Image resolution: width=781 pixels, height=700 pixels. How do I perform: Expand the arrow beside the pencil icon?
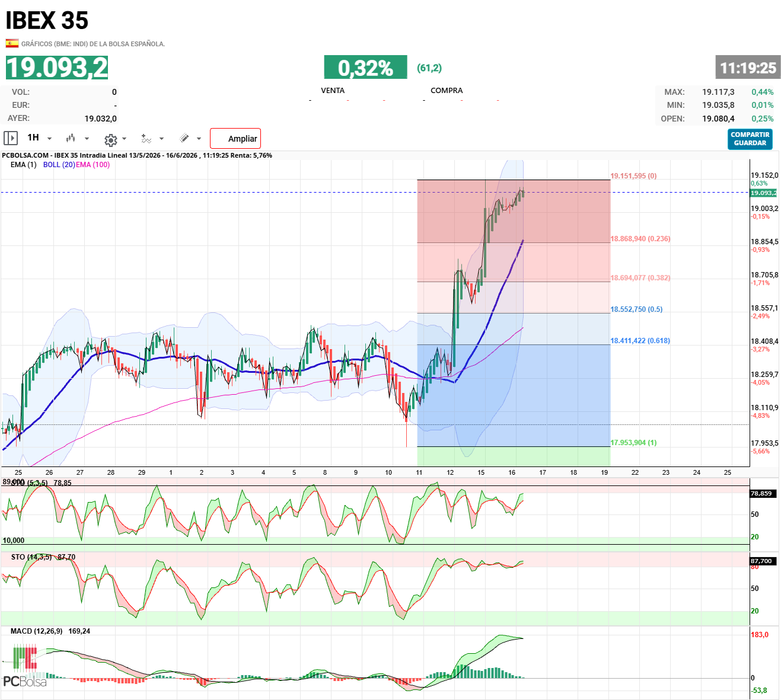pos(199,139)
